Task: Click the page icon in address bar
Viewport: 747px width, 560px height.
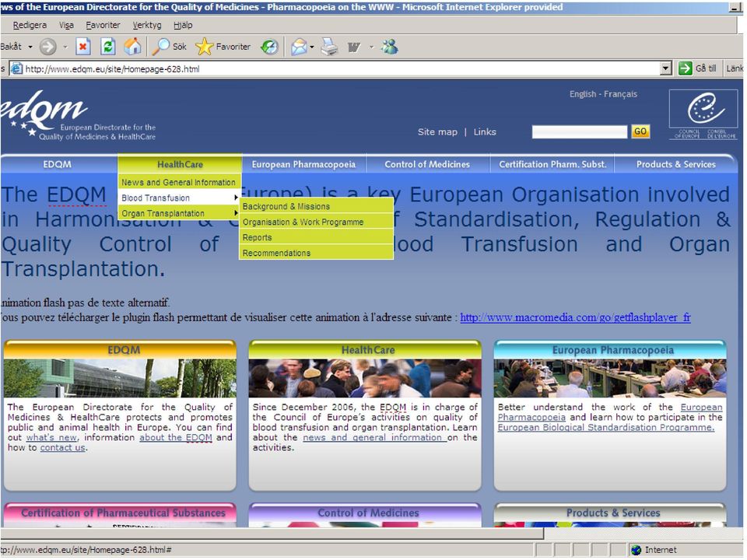Action: point(16,68)
